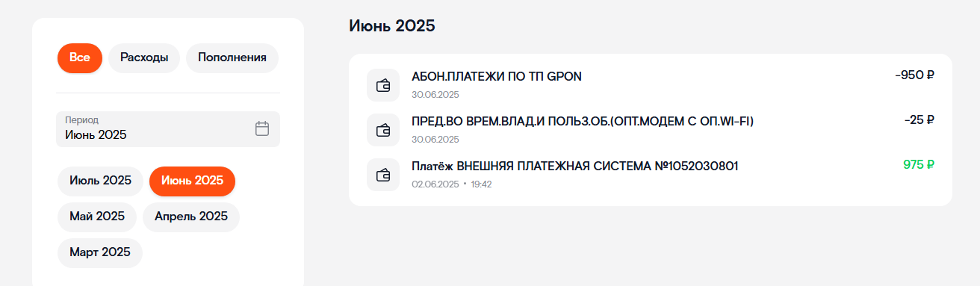The width and height of the screenshot is (980, 286).
Task: Click wallet icon beside ПРЕД.ВО ВРЕМ.ВЛАД. entry
Action: pos(383,129)
